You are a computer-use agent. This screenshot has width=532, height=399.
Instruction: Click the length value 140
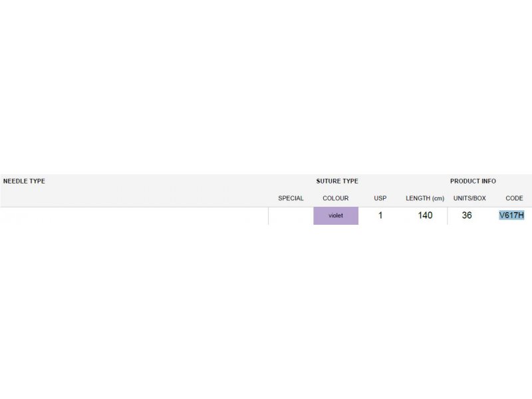coord(425,215)
